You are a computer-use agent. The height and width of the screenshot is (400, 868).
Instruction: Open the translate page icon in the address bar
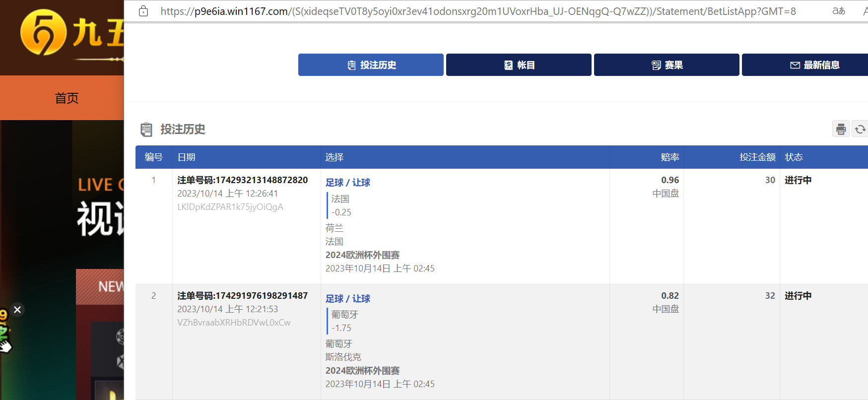(839, 11)
